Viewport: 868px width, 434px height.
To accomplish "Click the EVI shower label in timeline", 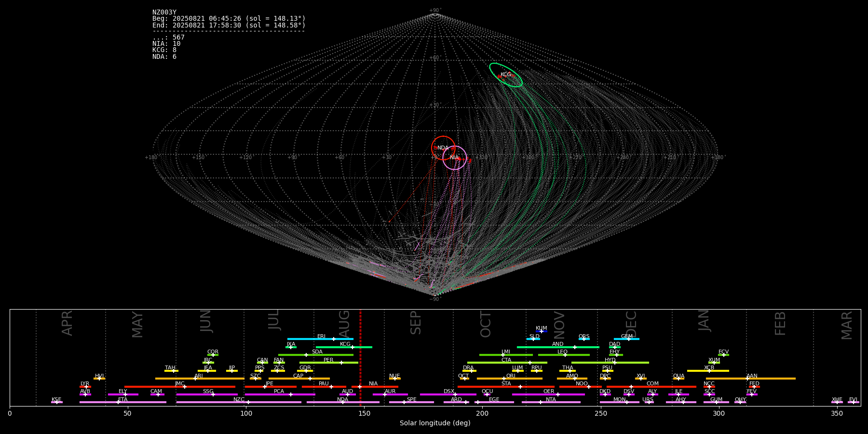I will point(853,400).
